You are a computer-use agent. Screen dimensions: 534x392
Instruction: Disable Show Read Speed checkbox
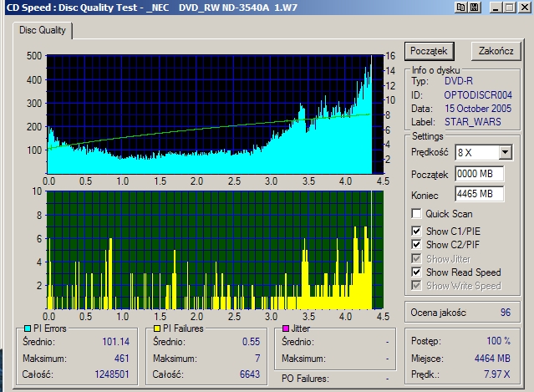[416, 272]
